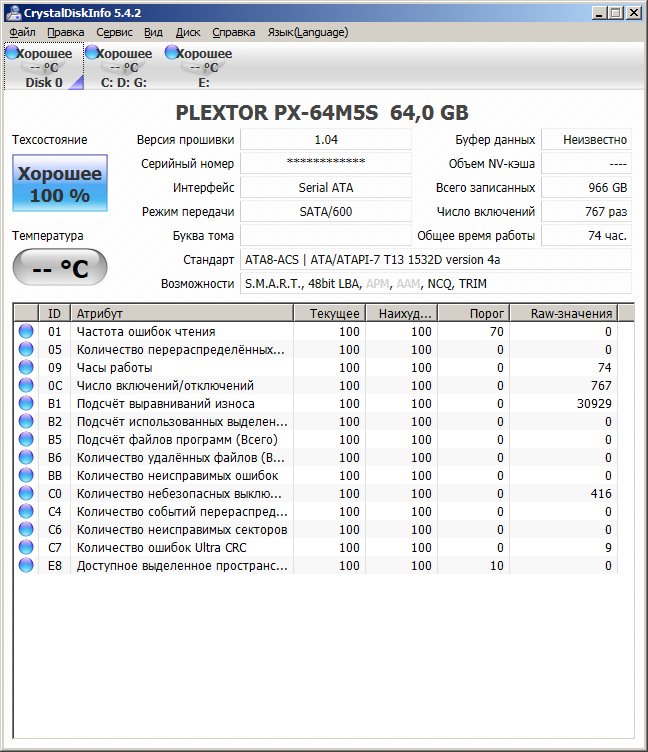Click the firmware version field 1.04
Viewport: 648px width, 752px height.
(x=326, y=140)
